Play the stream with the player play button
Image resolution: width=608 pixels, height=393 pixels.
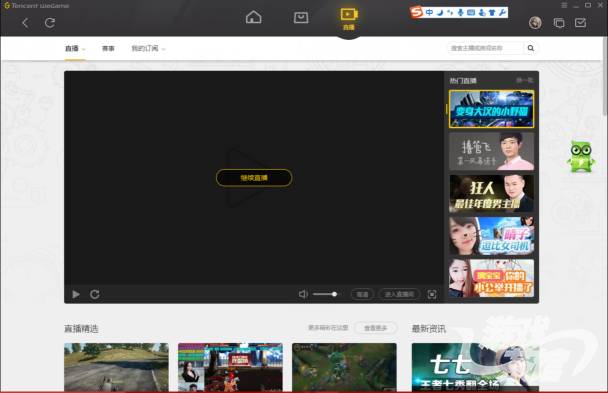coord(76,295)
